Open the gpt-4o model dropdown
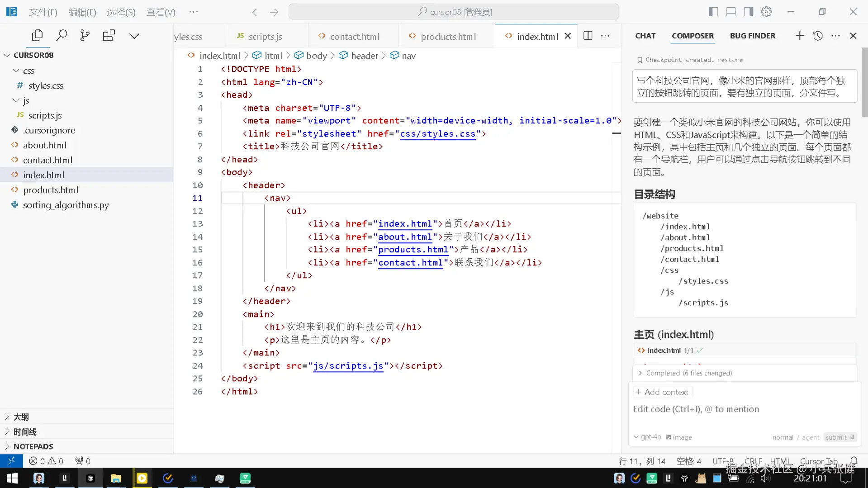The width and height of the screenshot is (868, 488). [x=647, y=437]
